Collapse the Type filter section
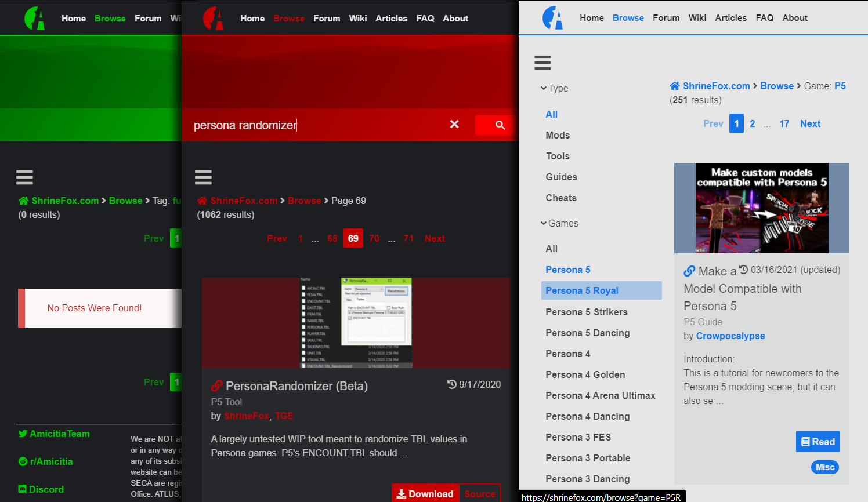 coord(554,88)
